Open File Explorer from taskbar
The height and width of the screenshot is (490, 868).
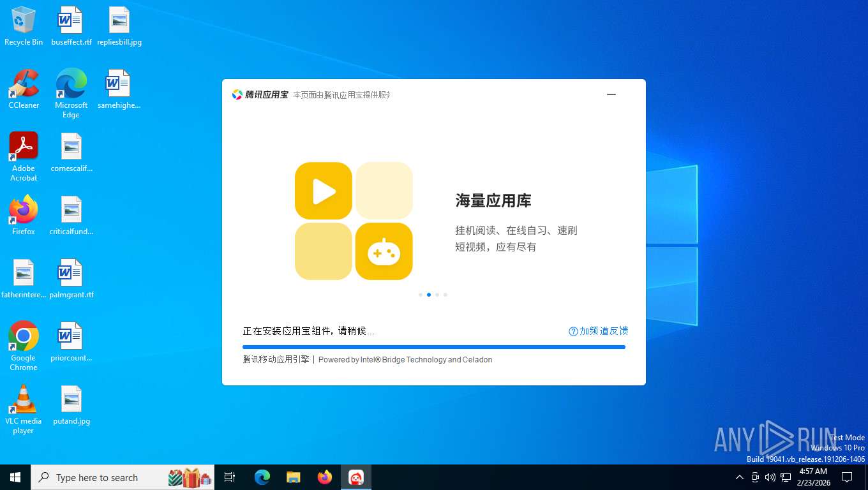pos(294,477)
